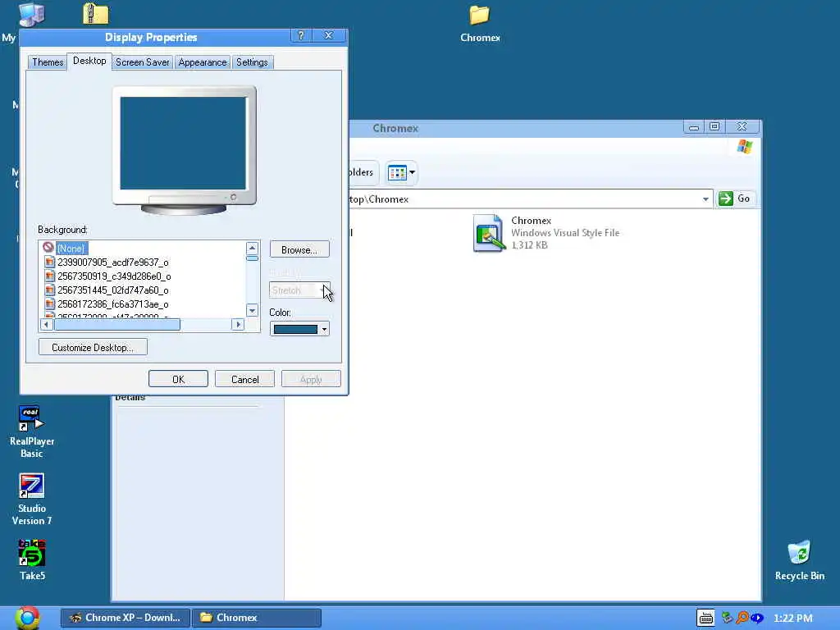Open the Stretch position dropdown
Screen dimensions: 840x630
coord(299,290)
